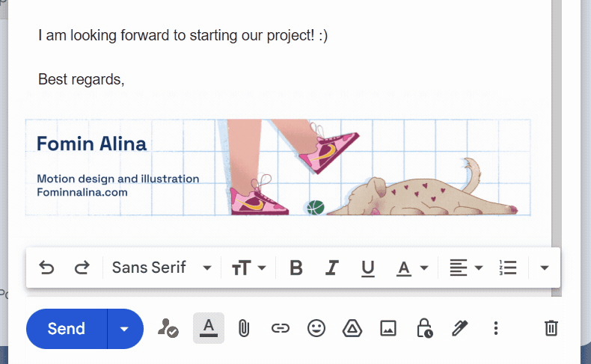Viewport: 591px width, 364px height.
Task: Attach files with paperclip icon
Action: (243, 328)
